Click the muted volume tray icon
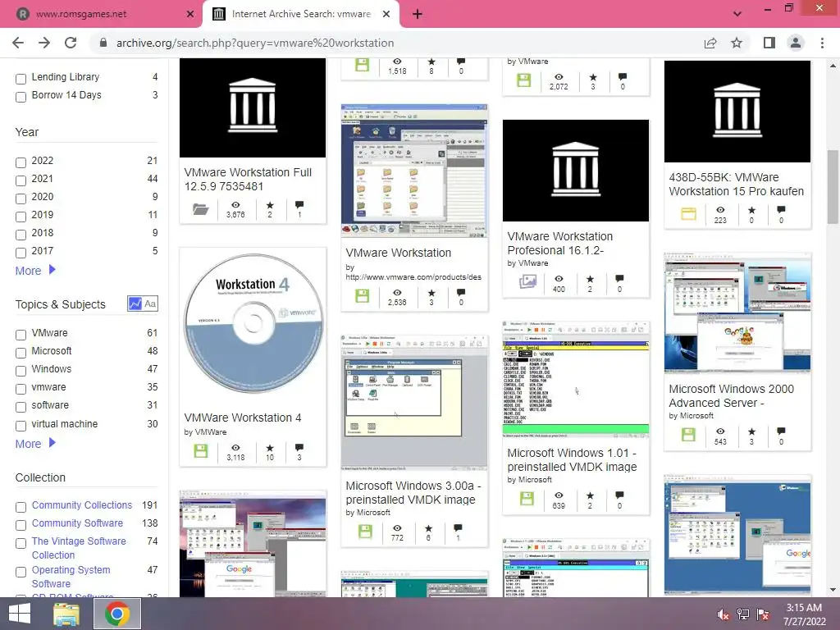Image resolution: width=840 pixels, height=630 pixels. point(723,614)
